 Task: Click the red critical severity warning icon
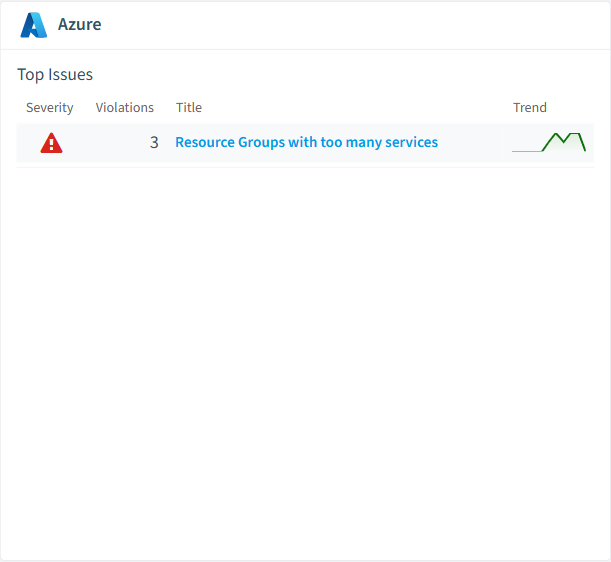coord(51,143)
